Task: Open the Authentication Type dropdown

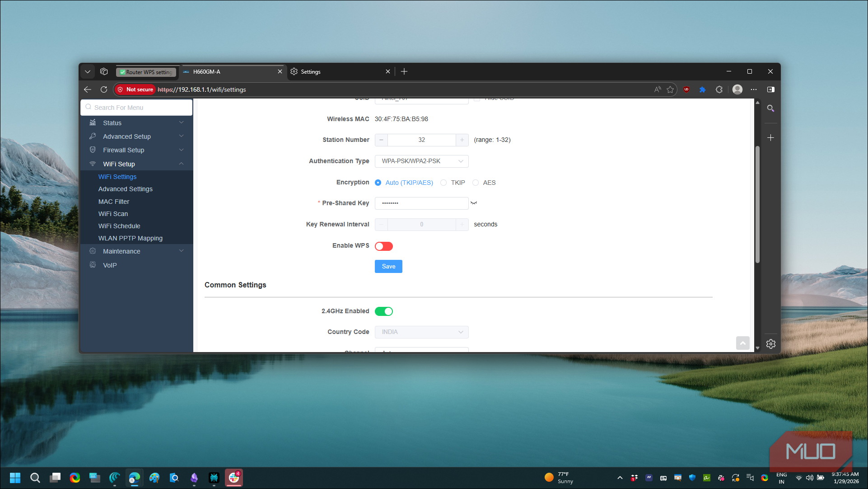Action: pyautogui.click(x=421, y=161)
